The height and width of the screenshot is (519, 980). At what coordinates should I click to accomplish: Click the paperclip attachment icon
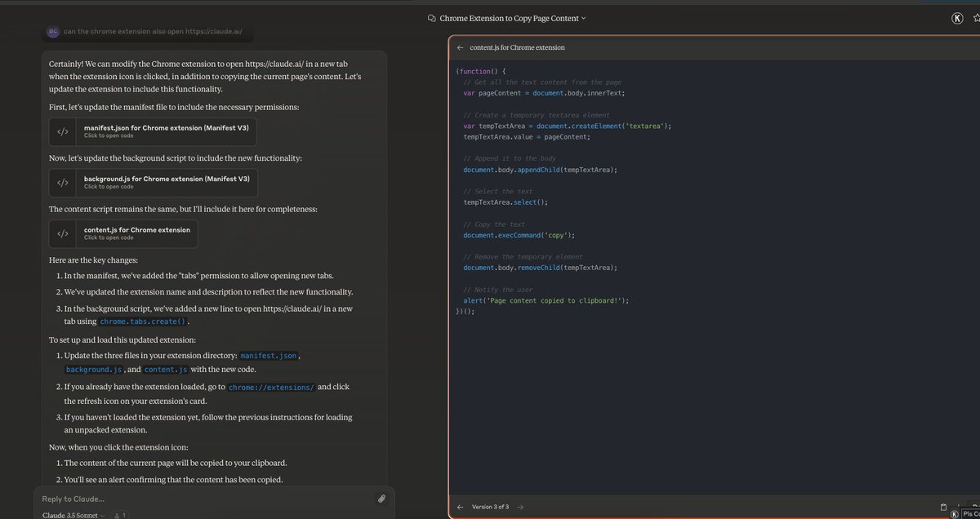(x=381, y=499)
